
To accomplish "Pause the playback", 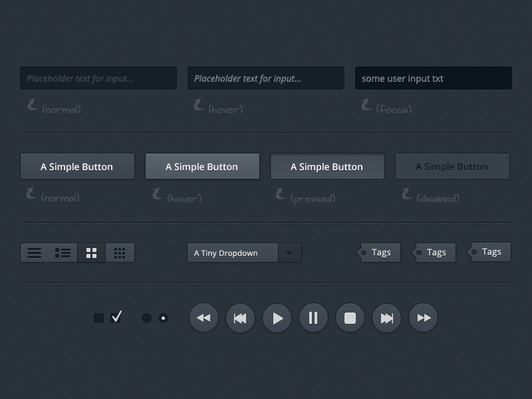I will pyautogui.click(x=313, y=318).
